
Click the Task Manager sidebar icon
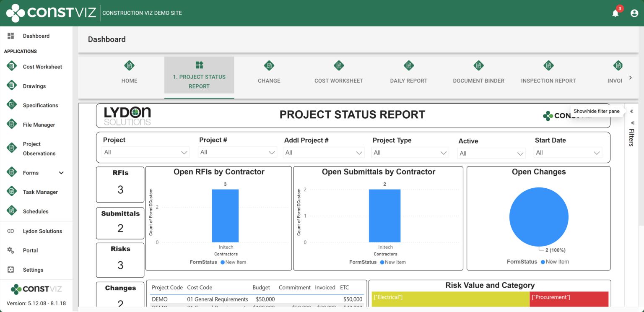click(x=12, y=192)
